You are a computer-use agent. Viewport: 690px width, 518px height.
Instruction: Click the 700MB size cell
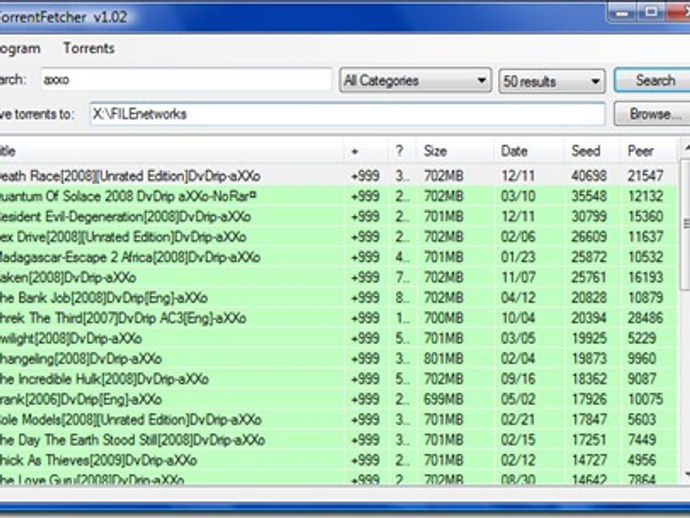[x=444, y=318]
